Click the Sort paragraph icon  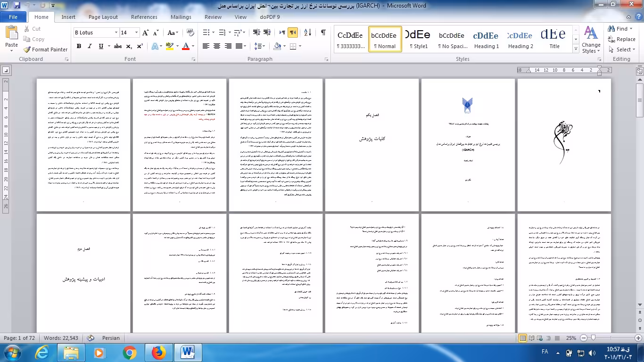pos(307,33)
